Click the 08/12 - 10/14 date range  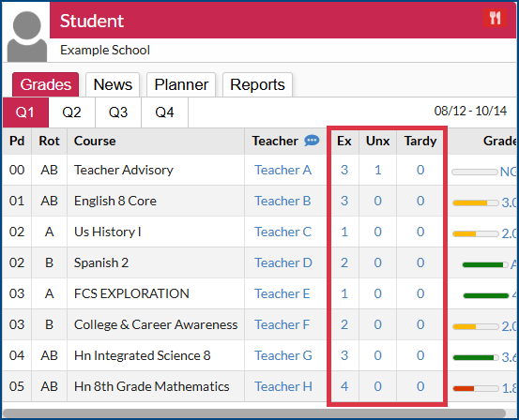point(470,111)
